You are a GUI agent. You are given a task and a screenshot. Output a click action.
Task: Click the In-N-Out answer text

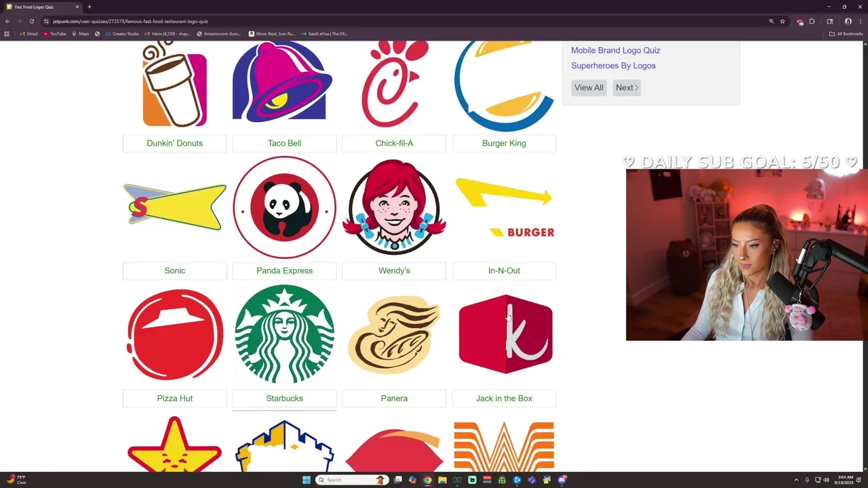point(504,270)
